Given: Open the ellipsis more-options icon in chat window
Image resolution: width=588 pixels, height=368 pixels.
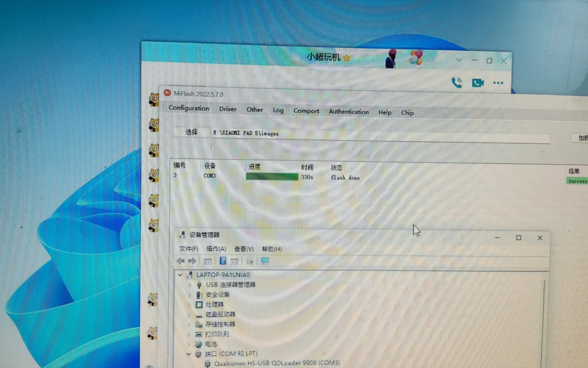Looking at the screenshot, I should [498, 83].
